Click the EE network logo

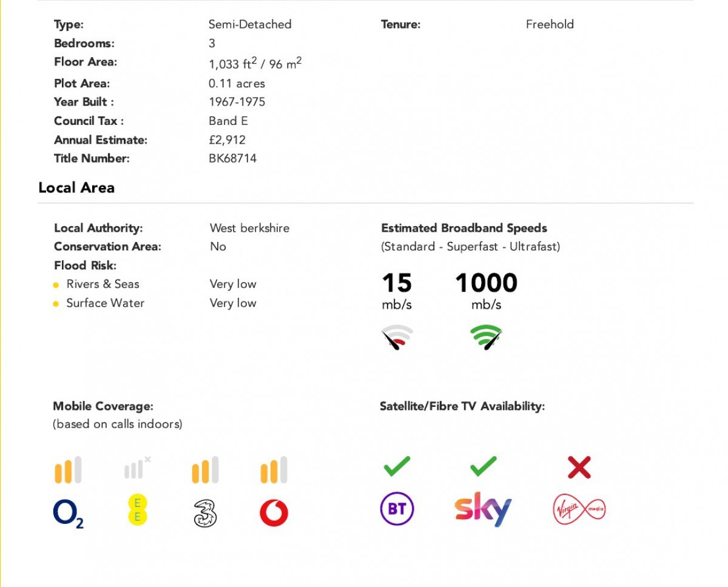[x=138, y=510]
